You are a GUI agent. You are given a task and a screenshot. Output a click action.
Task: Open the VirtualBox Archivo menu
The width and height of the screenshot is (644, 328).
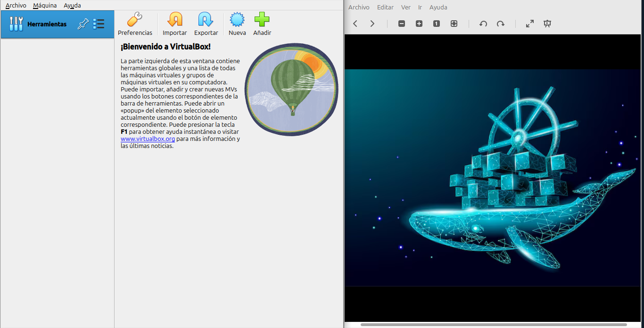click(16, 5)
